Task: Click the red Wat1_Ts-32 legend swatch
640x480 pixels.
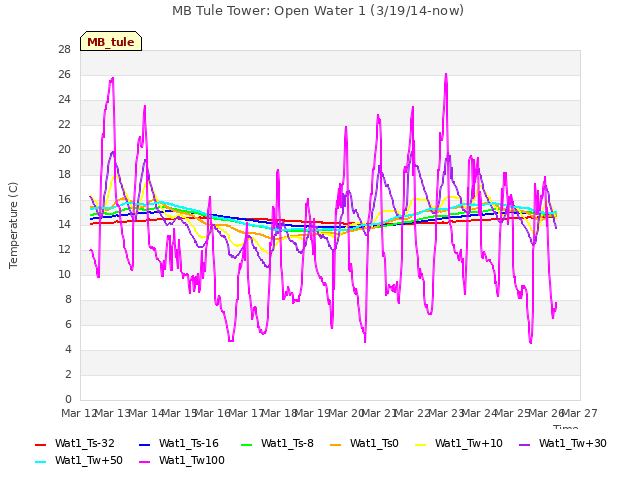Action: coord(40,444)
